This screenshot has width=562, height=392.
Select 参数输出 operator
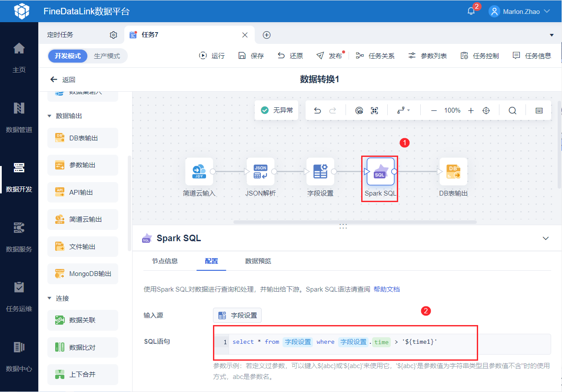pos(83,165)
